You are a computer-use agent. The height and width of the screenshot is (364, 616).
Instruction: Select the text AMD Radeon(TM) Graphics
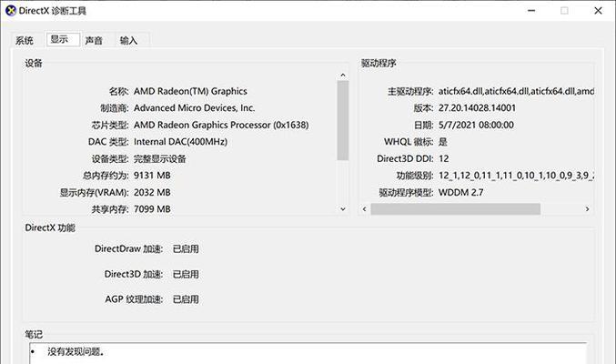point(190,91)
